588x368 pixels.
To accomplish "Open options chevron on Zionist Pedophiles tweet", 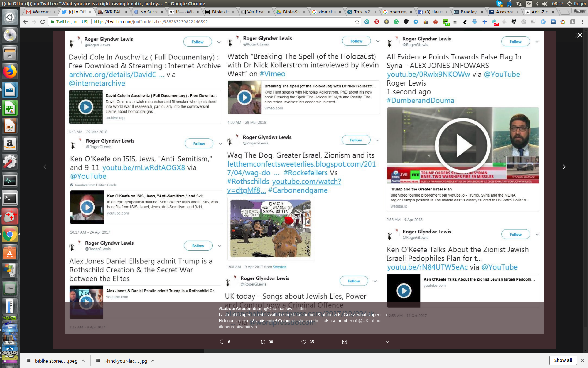I will pyautogui.click(x=537, y=235).
